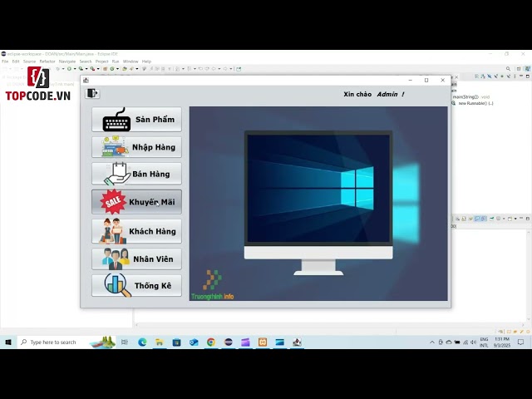Open the Sản Phẩm products module
532x399 pixels.
[x=136, y=120]
